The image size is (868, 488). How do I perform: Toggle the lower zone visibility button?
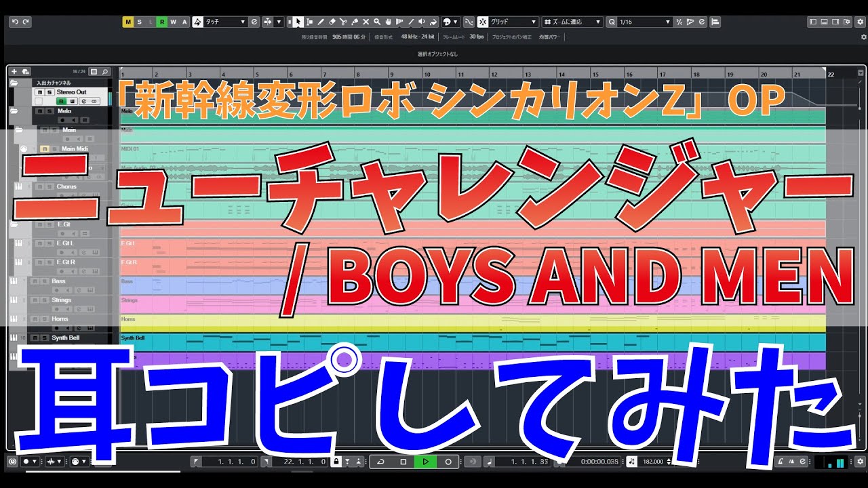coord(824,22)
